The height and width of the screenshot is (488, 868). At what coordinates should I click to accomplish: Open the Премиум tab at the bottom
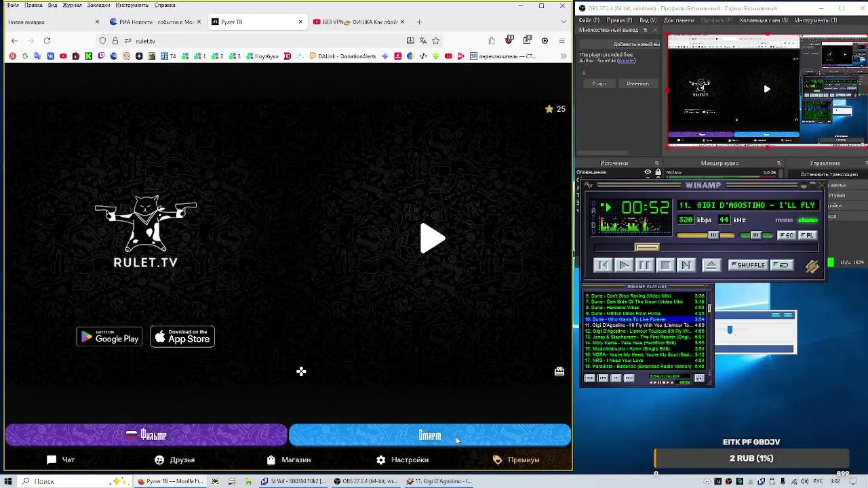click(516, 460)
